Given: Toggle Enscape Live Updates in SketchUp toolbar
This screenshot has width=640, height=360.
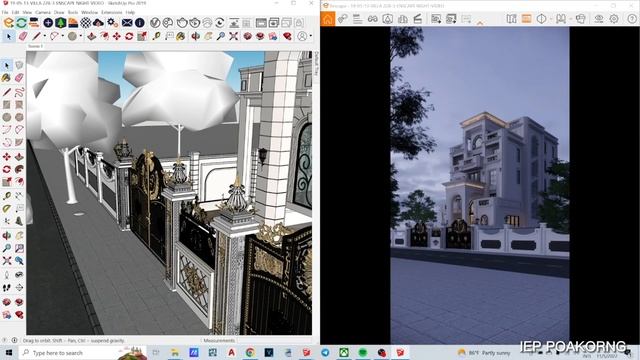Looking at the screenshot, I should pyautogui.click(x=21, y=23).
